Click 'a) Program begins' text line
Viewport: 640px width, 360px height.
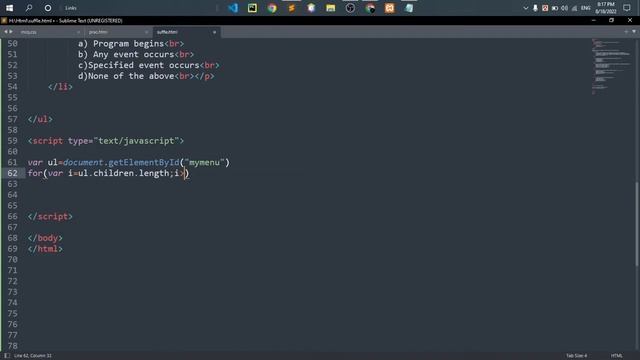pos(131,44)
